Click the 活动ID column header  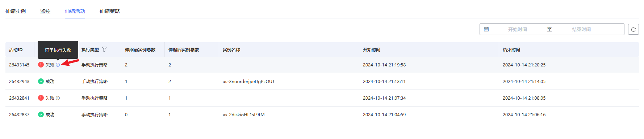click(16, 50)
